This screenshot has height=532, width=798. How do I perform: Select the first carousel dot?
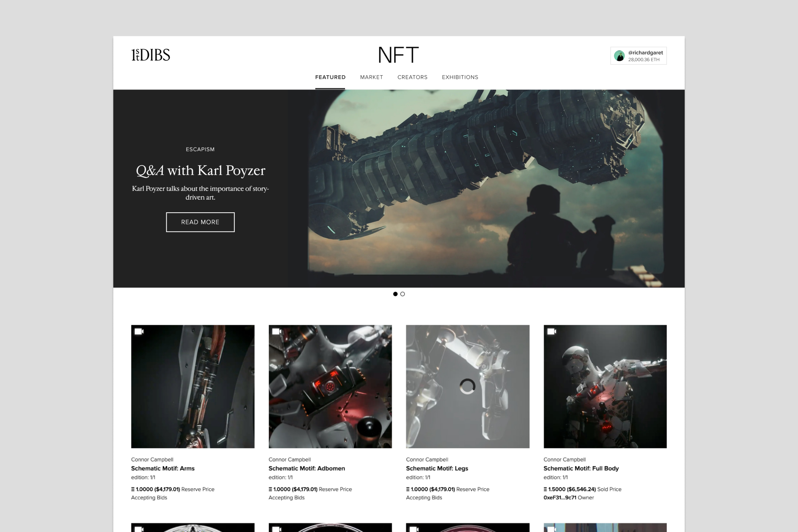point(395,294)
